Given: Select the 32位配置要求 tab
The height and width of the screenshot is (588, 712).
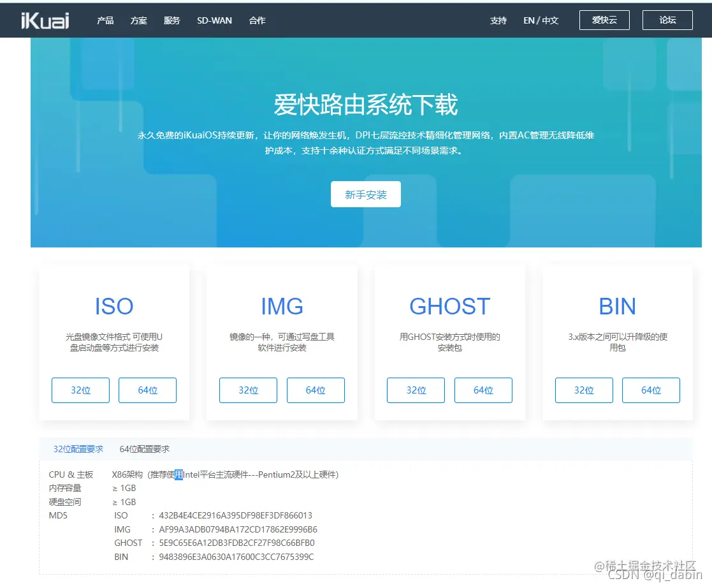Looking at the screenshot, I should tap(78, 449).
